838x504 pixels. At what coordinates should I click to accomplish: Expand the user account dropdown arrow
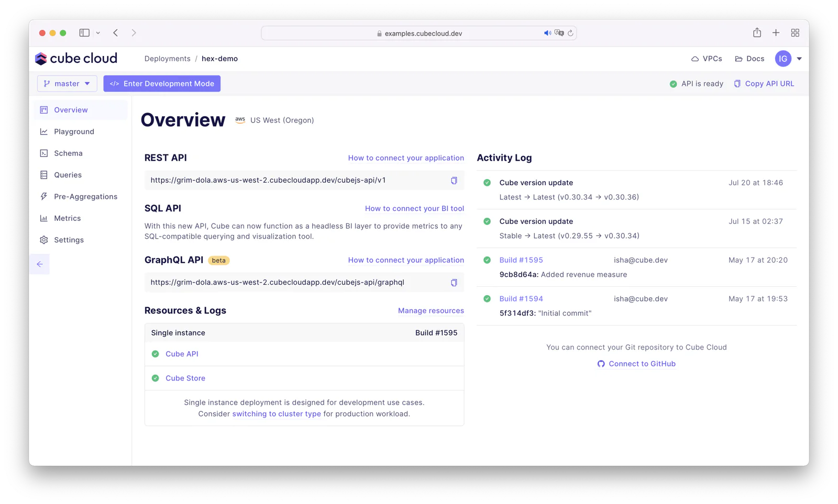click(x=799, y=59)
